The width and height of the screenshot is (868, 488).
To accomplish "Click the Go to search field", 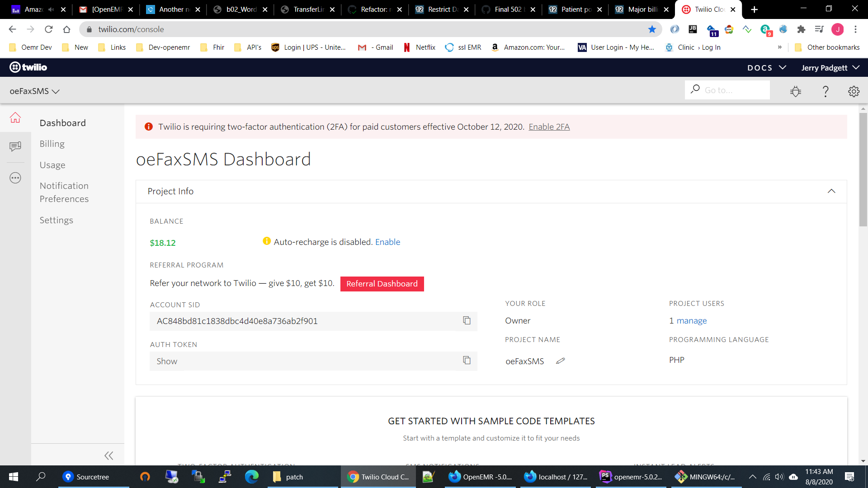I will coord(732,90).
